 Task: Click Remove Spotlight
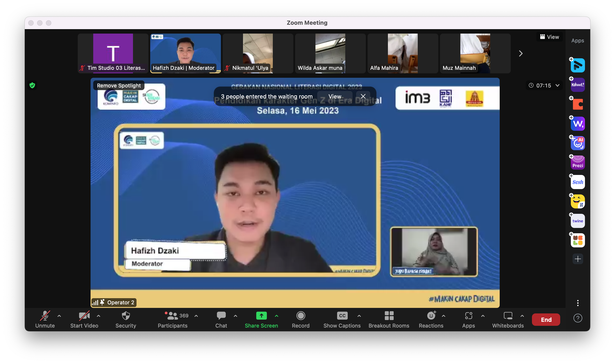[x=119, y=85]
